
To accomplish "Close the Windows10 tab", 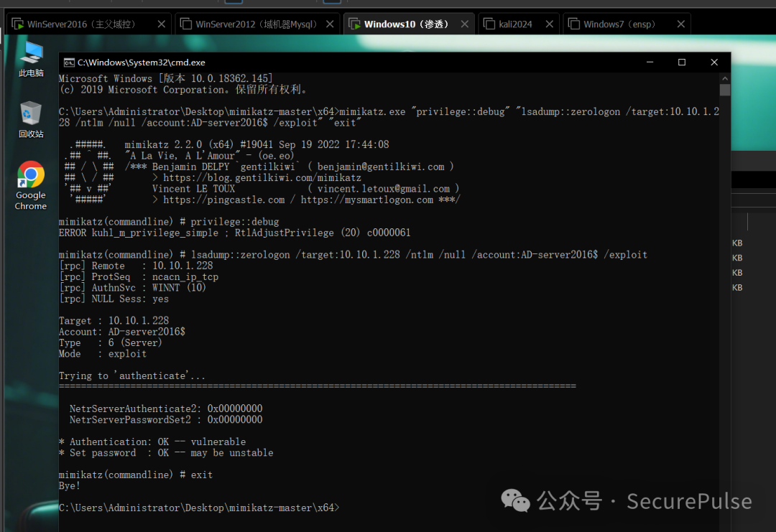I will tap(465, 24).
